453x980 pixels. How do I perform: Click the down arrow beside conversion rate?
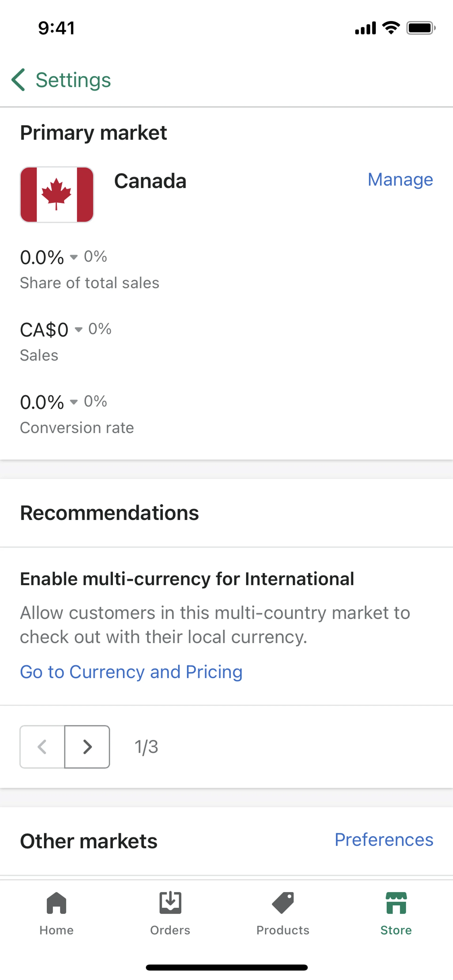(74, 402)
